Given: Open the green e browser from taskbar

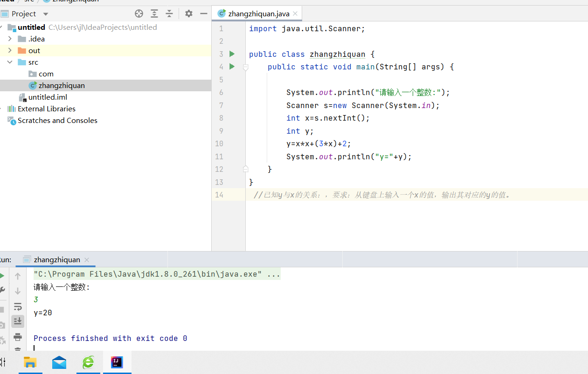Looking at the screenshot, I should pos(88,362).
